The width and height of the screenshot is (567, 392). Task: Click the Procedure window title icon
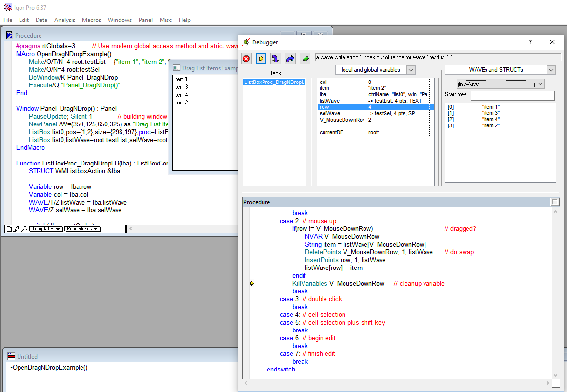click(x=9, y=35)
